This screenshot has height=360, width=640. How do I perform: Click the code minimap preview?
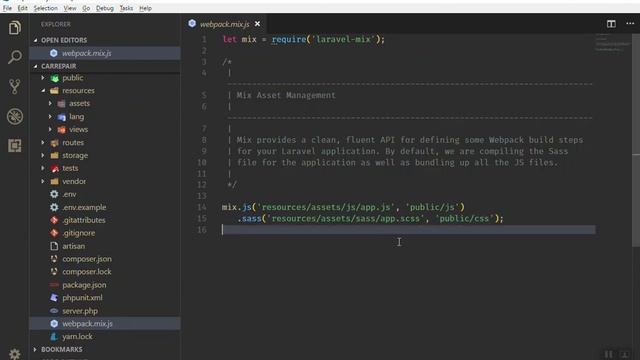pos(613,43)
